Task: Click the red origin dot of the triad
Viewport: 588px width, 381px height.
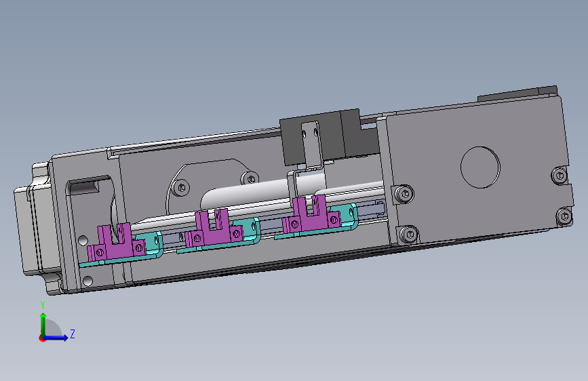Action: 42,338
